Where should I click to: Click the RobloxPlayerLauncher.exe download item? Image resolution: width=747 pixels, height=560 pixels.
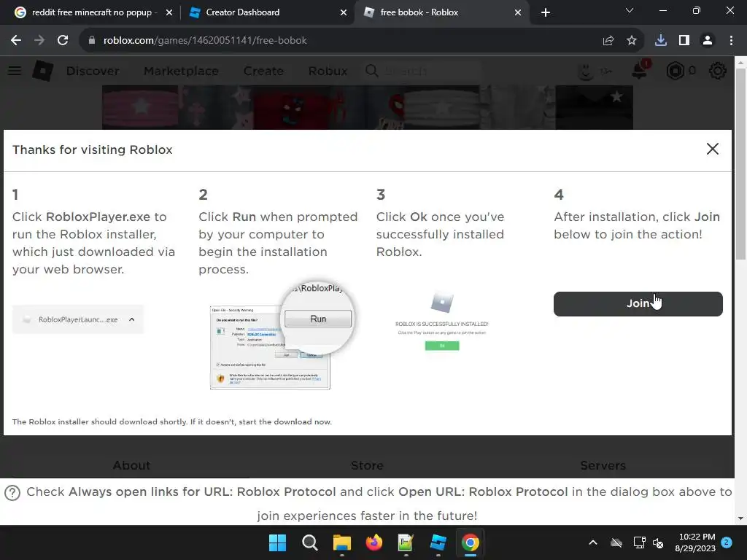point(77,319)
